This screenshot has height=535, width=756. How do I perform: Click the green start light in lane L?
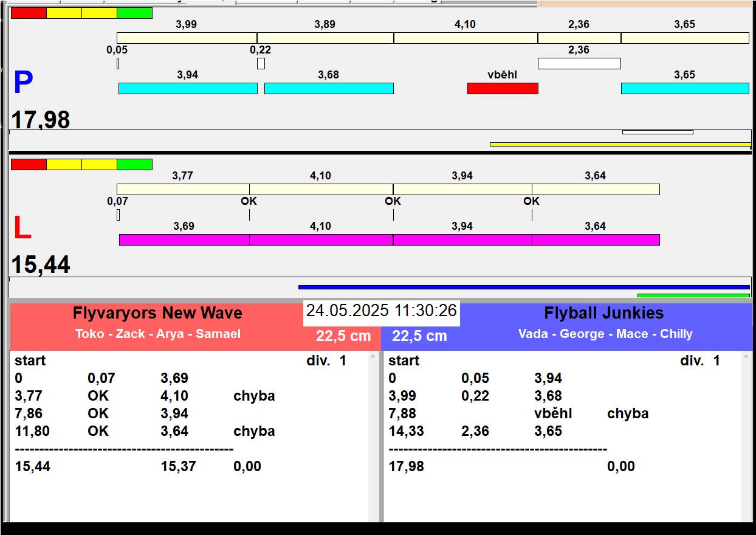(x=134, y=164)
